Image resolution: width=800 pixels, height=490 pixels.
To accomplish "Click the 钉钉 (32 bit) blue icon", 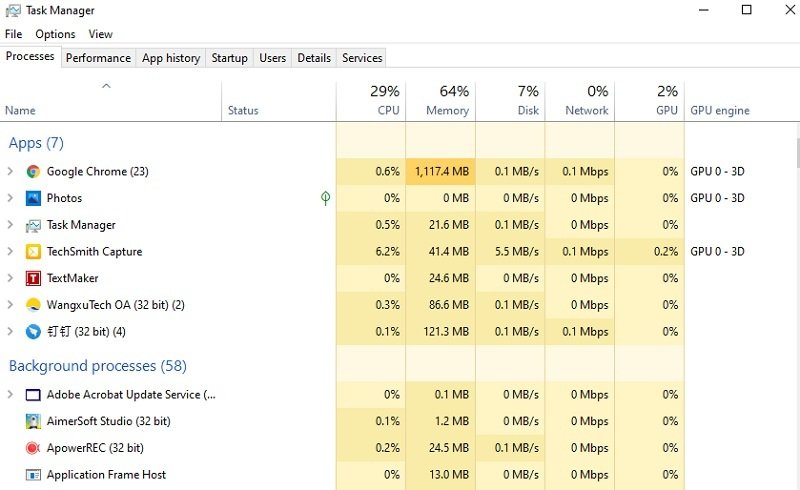I will coord(33,332).
